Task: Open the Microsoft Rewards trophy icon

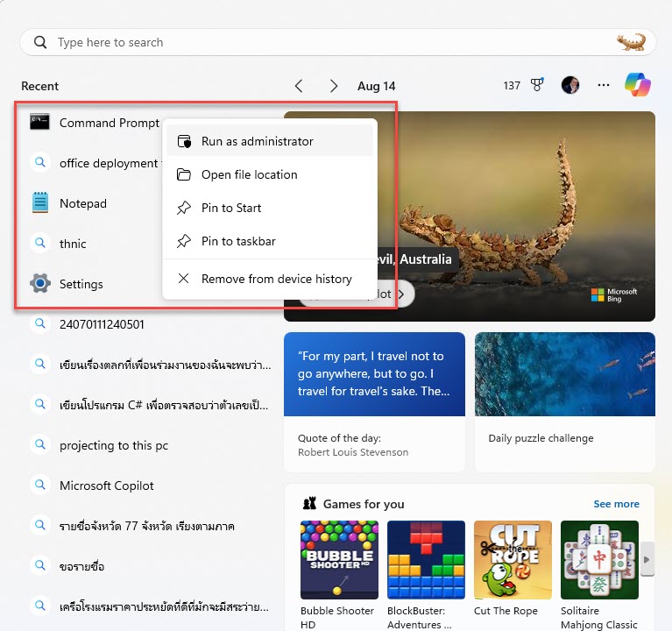Action: point(537,85)
